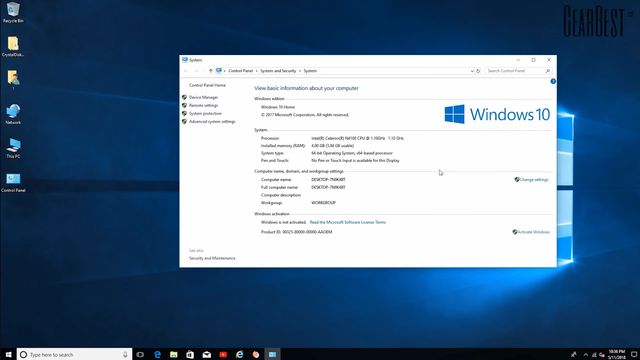Viewport: 640px width, 360px height.
Task: Select the Network desktop icon
Action: pos(13,114)
